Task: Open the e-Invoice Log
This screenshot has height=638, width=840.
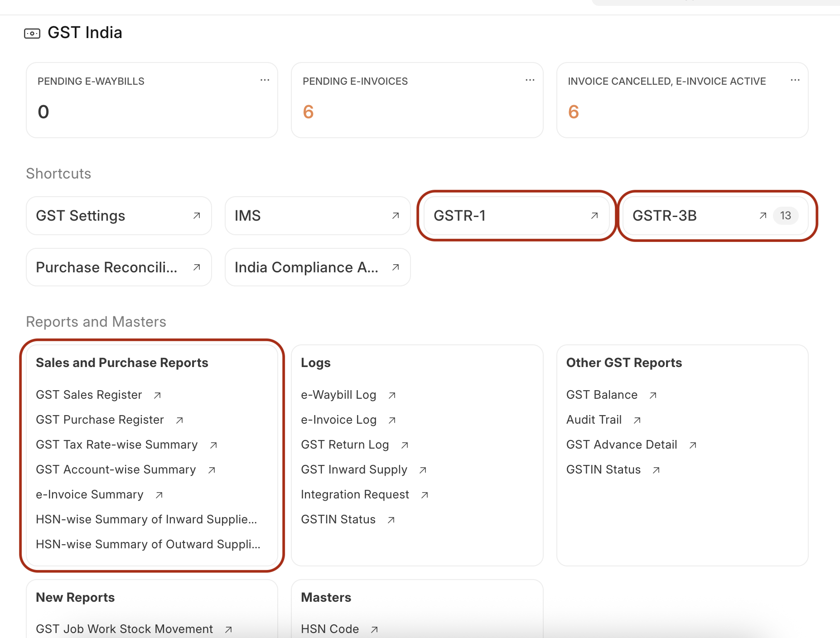Action: tap(338, 420)
